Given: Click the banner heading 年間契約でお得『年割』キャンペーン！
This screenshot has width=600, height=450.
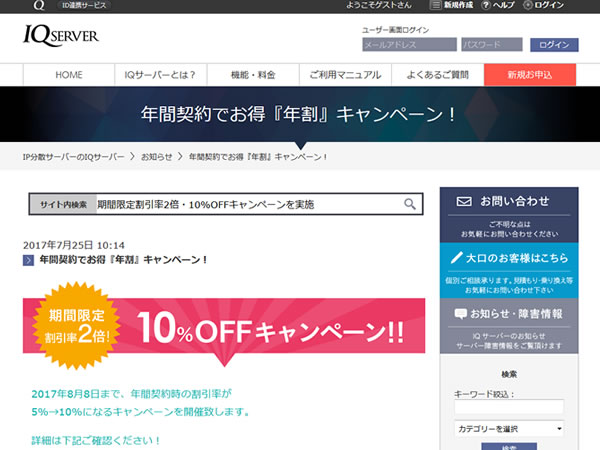Looking at the screenshot, I should (x=299, y=114).
